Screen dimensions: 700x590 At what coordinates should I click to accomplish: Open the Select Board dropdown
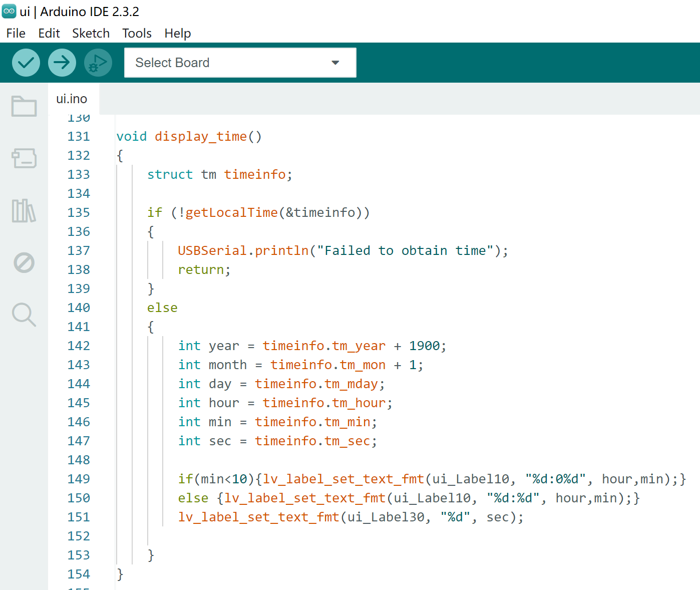(x=240, y=63)
